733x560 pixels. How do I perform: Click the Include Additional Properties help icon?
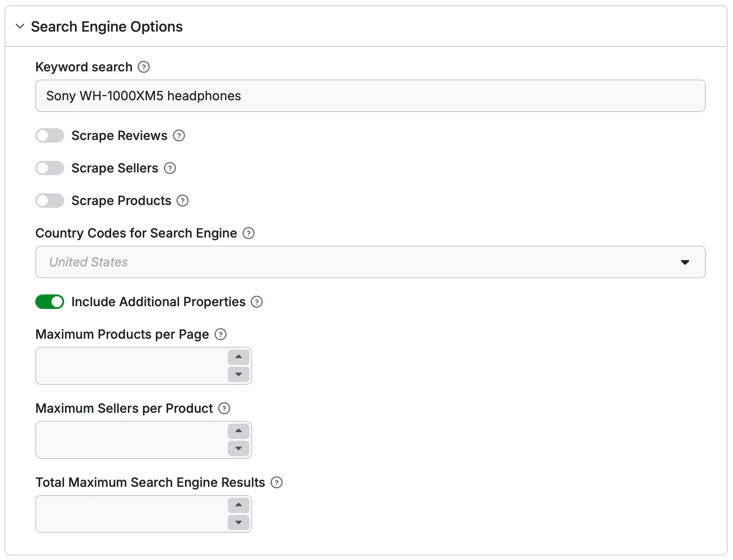coord(256,302)
